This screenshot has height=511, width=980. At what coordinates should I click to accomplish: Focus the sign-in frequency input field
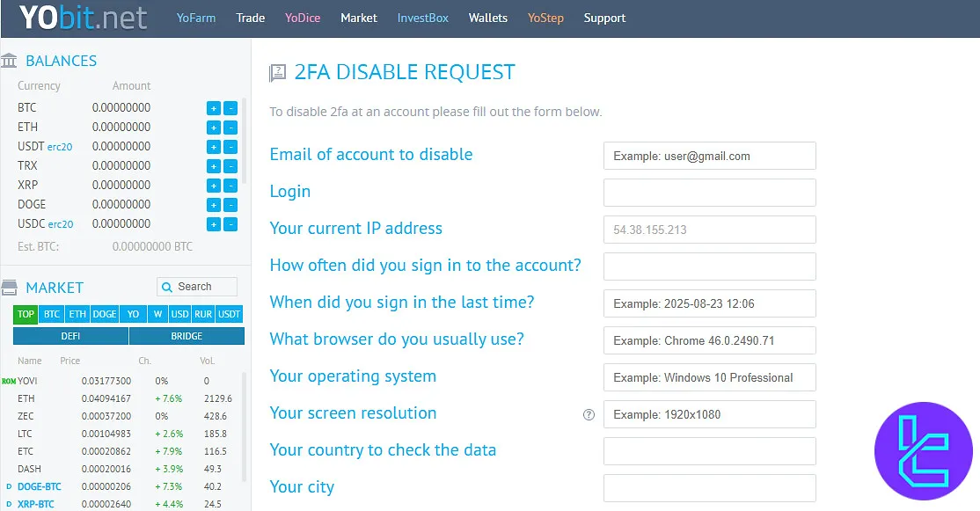(709, 266)
